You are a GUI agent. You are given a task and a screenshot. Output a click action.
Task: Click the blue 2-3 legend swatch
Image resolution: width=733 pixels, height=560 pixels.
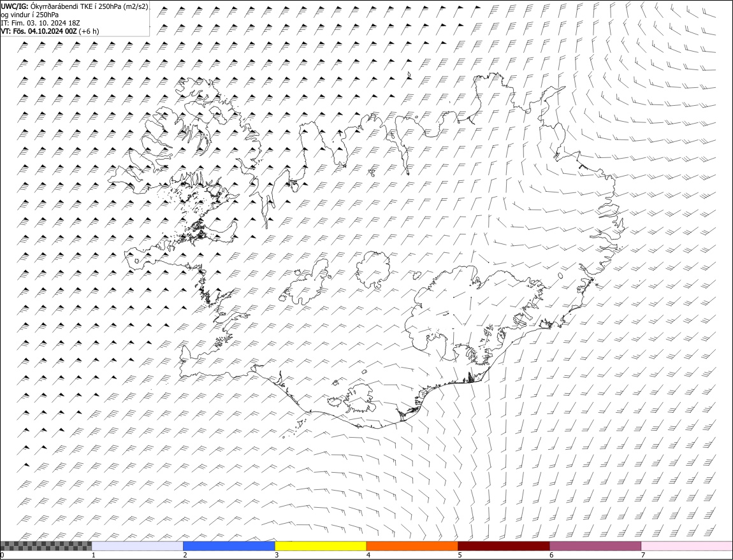coord(229,546)
